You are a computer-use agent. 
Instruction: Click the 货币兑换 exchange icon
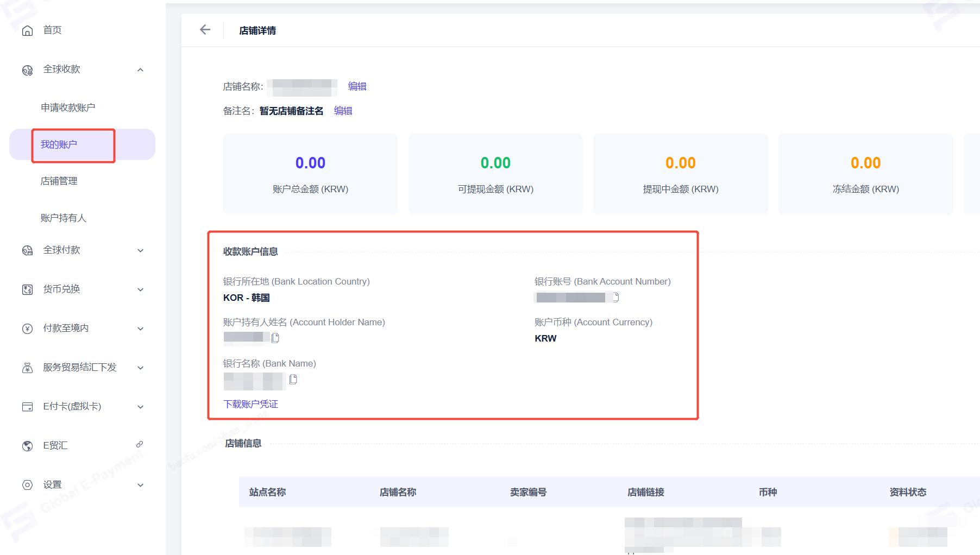(27, 289)
